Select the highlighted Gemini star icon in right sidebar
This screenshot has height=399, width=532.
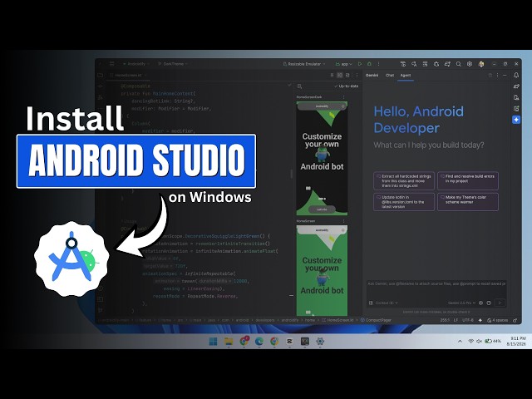pos(516,120)
